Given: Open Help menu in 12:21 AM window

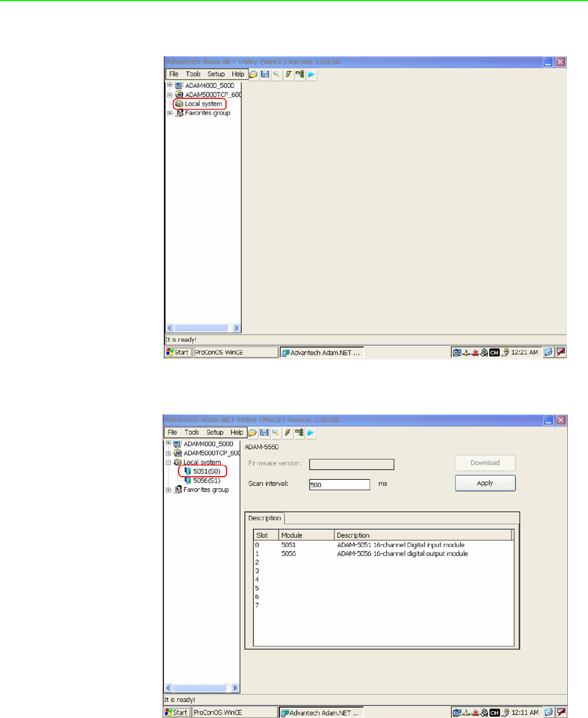Looking at the screenshot, I should [x=238, y=74].
